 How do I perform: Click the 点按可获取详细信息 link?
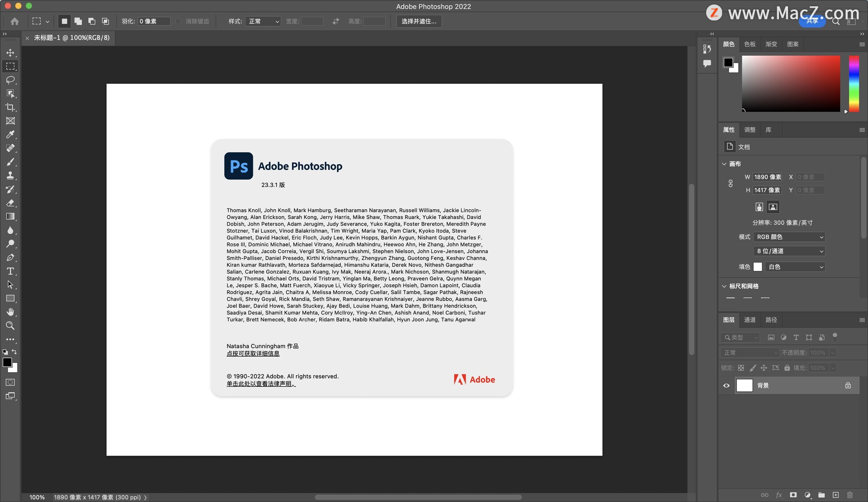coord(253,354)
